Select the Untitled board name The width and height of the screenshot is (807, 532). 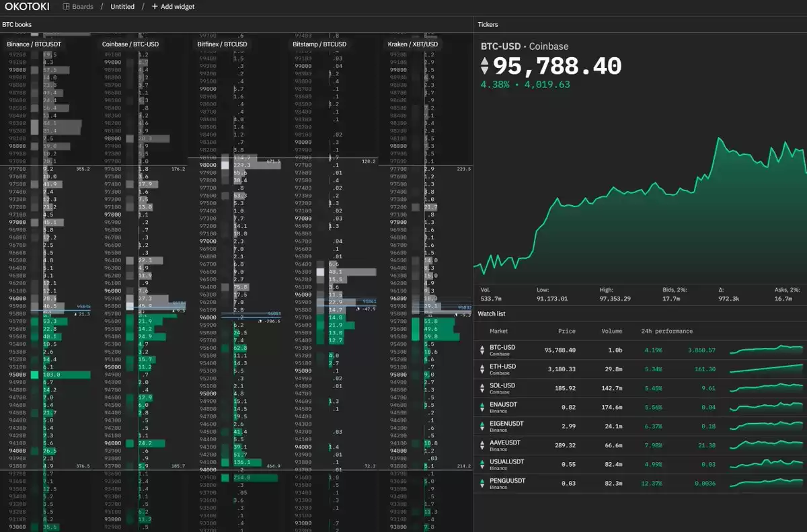coord(122,7)
